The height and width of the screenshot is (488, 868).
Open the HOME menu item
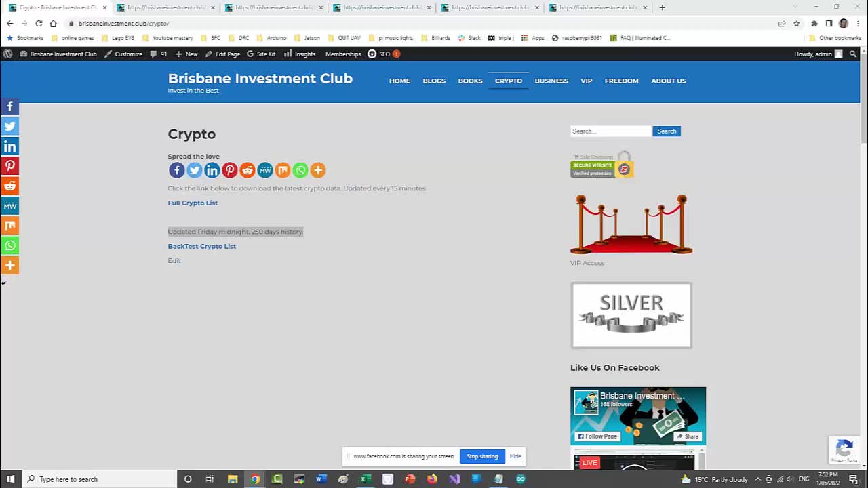pos(399,81)
